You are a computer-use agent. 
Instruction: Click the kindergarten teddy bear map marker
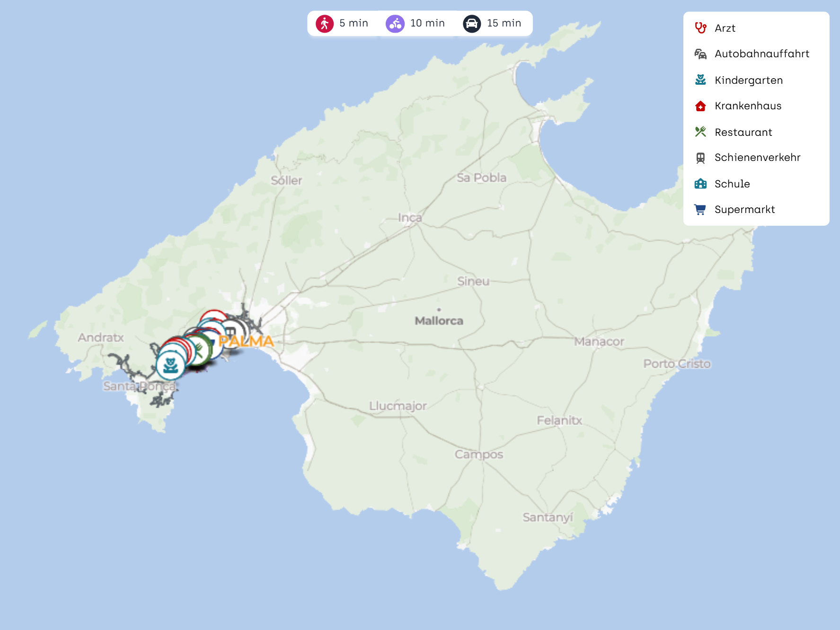[170, 365]
